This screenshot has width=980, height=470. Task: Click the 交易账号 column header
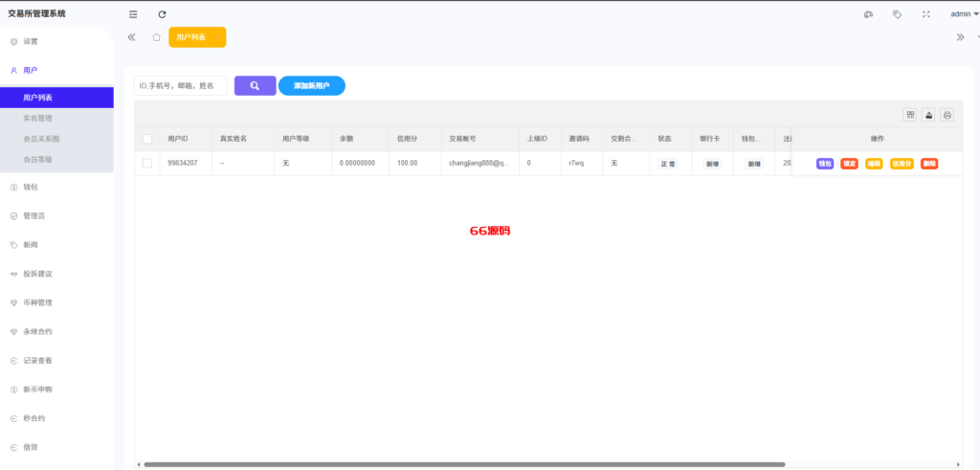pyautogui.click(x=480, y=139)
